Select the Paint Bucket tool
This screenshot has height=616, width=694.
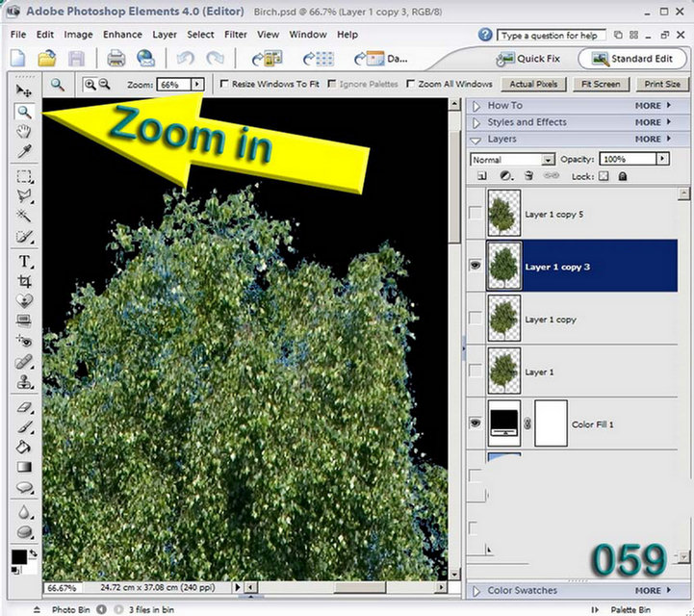coord(24,447)
